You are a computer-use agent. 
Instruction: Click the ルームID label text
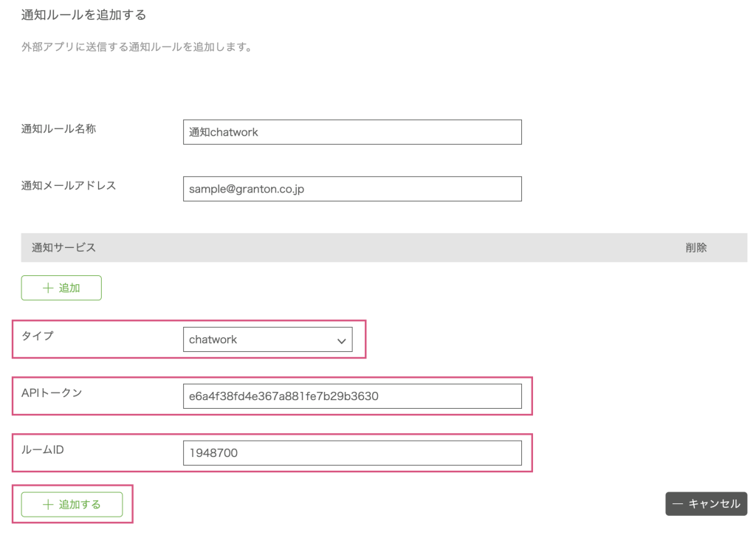(42, 449)
